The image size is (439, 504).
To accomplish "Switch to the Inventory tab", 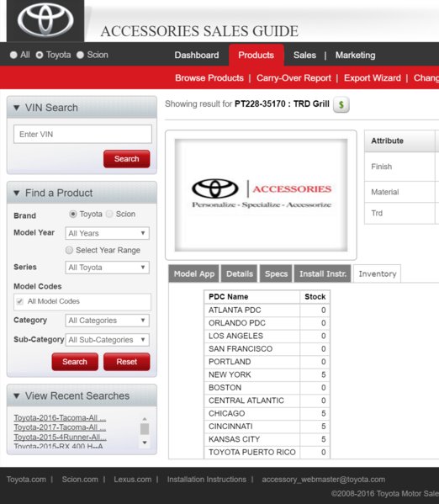I will pyautogui.click(x=378, y=273).
